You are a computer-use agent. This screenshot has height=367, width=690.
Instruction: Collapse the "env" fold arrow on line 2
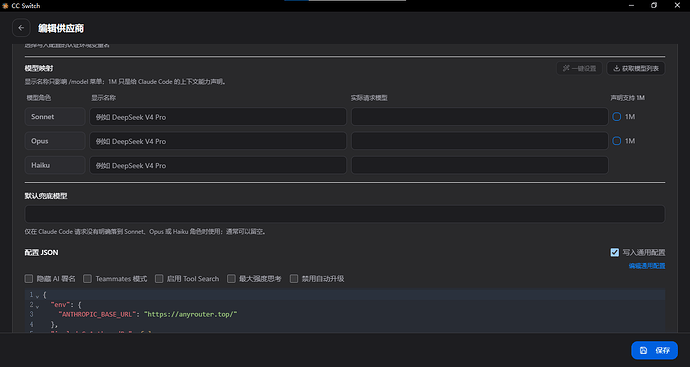pos(37,306)
